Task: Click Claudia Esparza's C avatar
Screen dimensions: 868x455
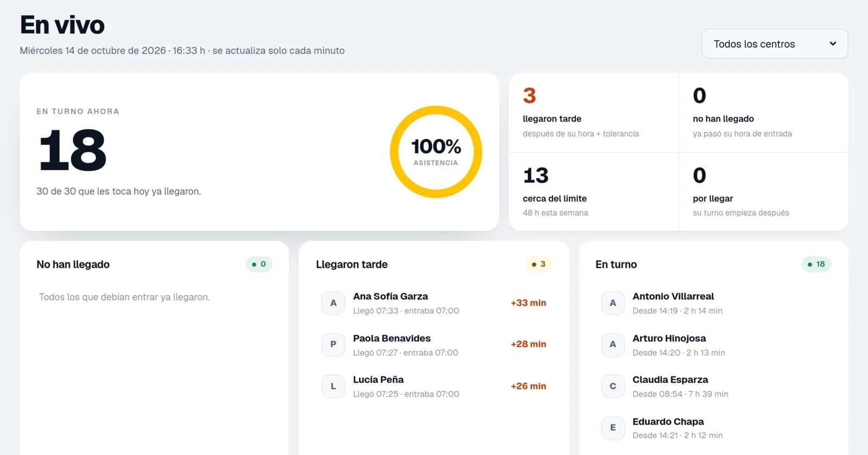Action: pos(613,386)
